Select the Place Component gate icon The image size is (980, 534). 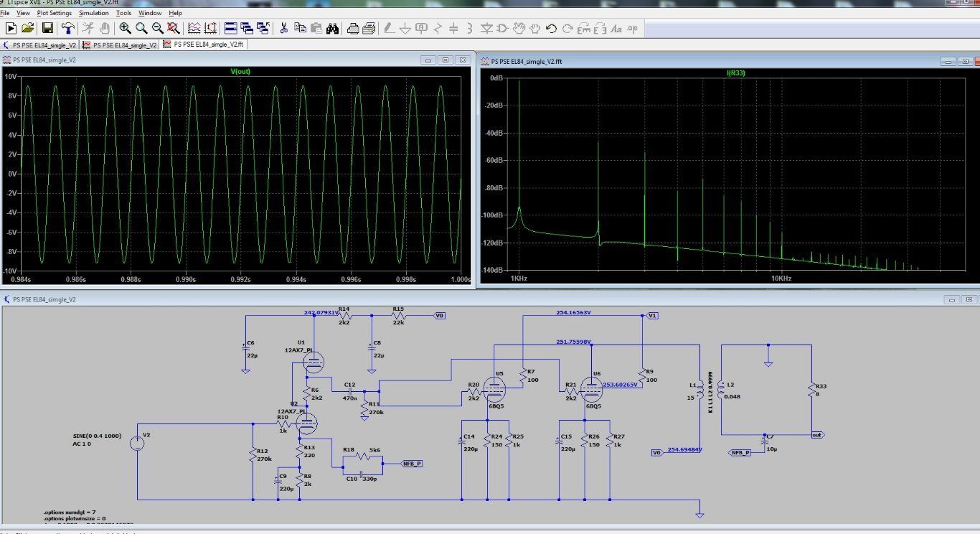point(502,28)
